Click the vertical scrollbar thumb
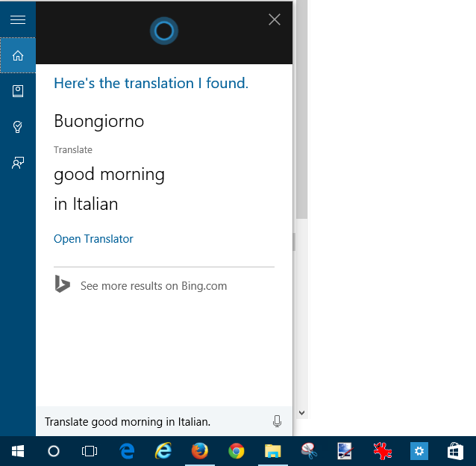Screen dimensions: 476x466 pos(301,112)
